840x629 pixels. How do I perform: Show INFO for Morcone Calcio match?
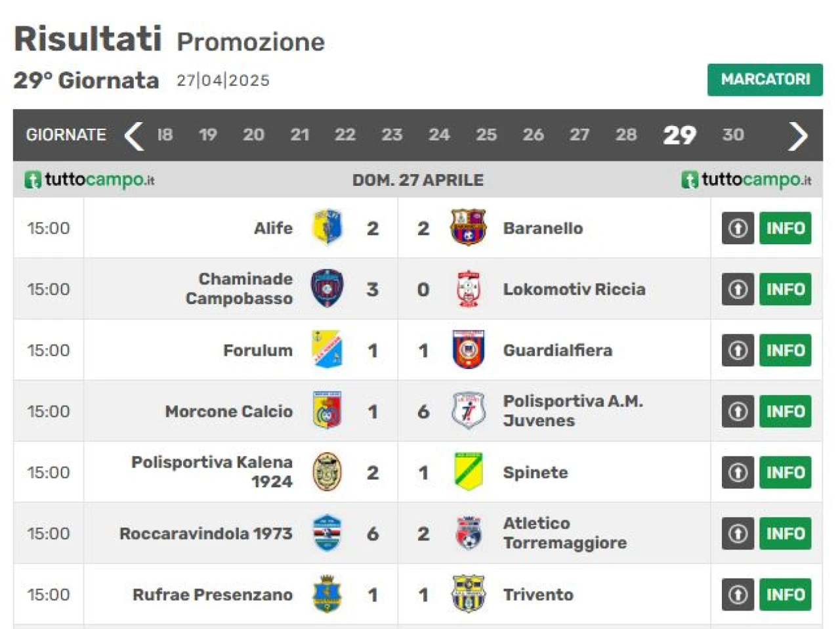click(786, 411)
